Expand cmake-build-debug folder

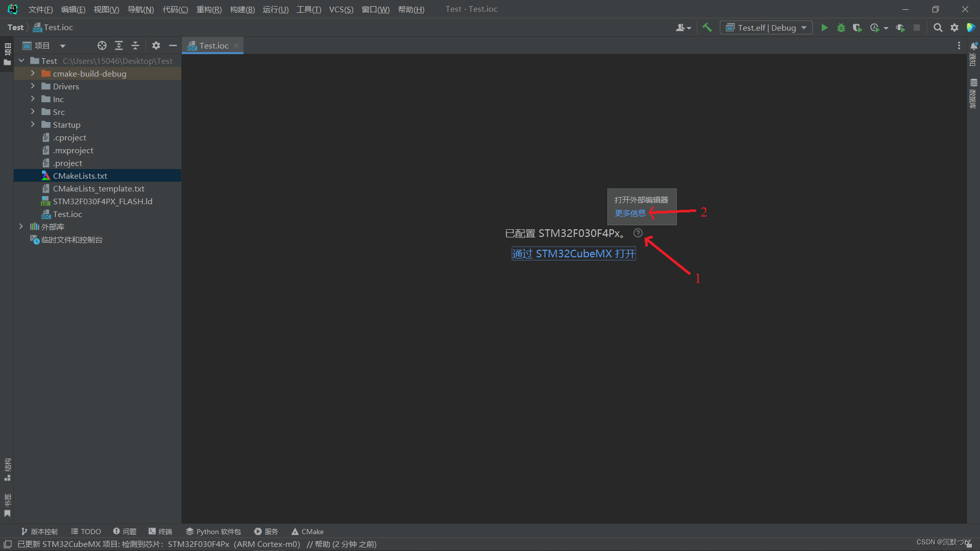[33, 74]
